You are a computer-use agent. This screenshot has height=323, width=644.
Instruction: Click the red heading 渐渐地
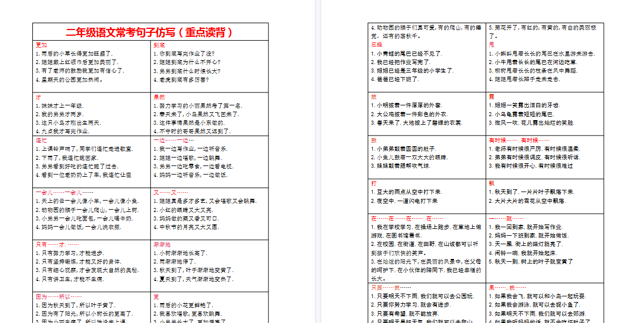pyautogui.click(x=162, y=244)
